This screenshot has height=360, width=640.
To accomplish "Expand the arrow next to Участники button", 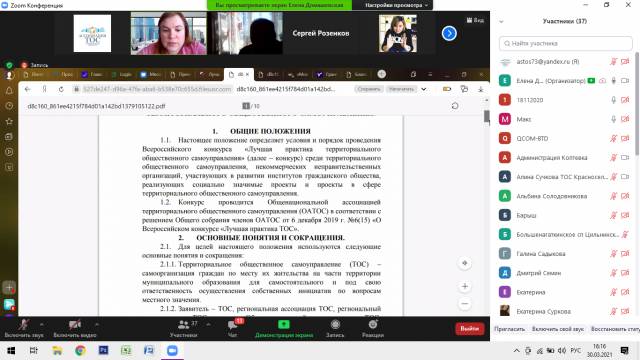I will [x=209, y=324].
